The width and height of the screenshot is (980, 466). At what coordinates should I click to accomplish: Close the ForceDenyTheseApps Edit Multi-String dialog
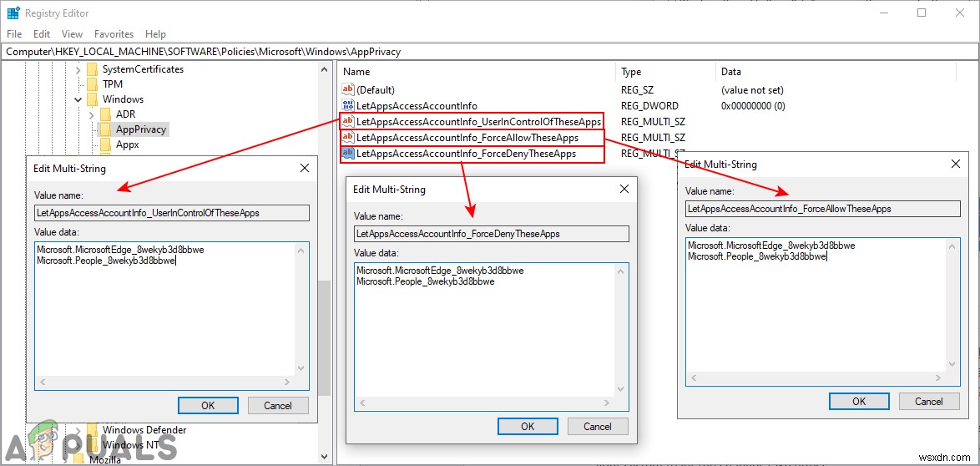[x=624, y=189]
